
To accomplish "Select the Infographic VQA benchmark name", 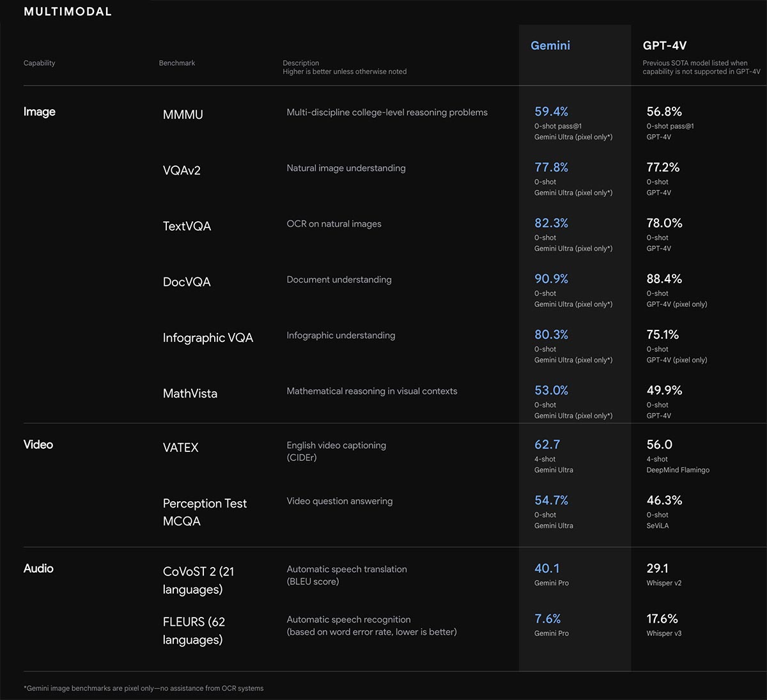I will (x=208, y=338).
